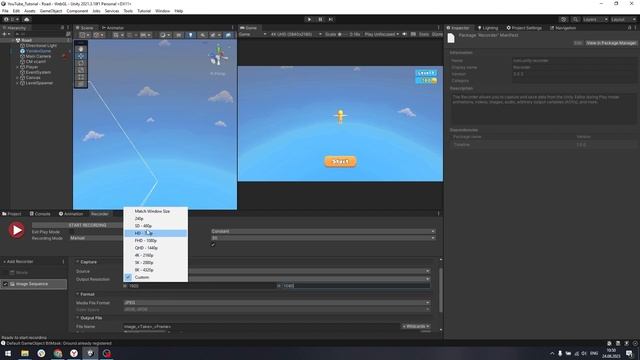Open the Project Settings tab

(524, 28)
